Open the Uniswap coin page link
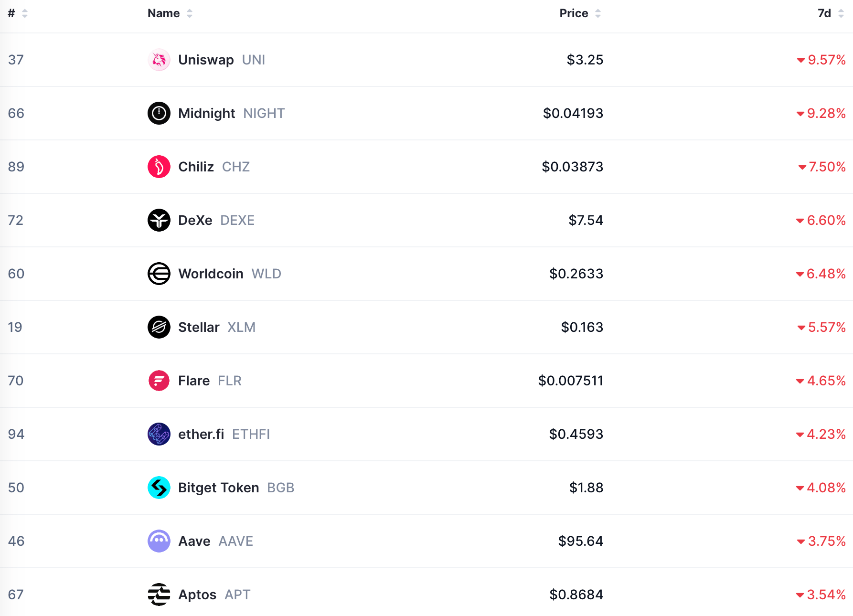853x616 pixels. (x=206, y=60)
